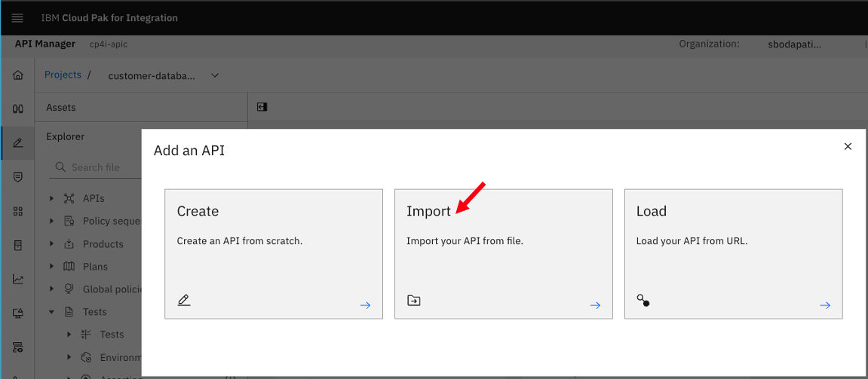The image size is (868, 379).
Task: Choose Import your API from file
Action: [x=503, y=254]
